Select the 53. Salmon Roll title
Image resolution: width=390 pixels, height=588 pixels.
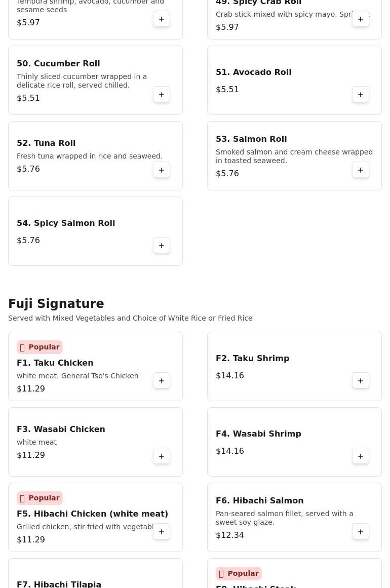point(251,139)
